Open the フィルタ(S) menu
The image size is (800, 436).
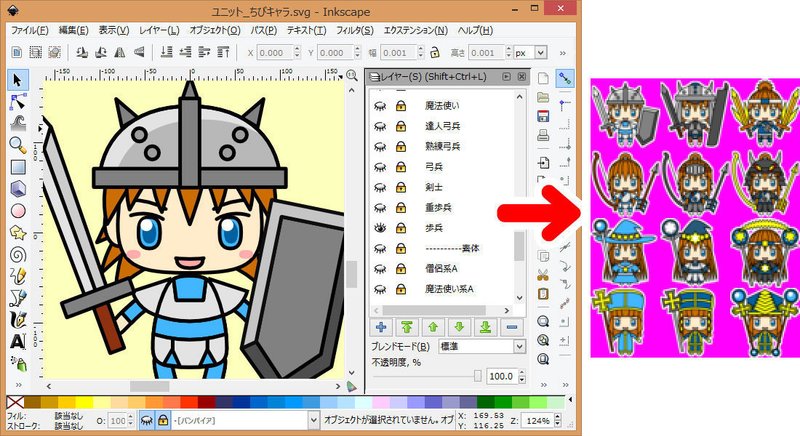pos(355,30)
